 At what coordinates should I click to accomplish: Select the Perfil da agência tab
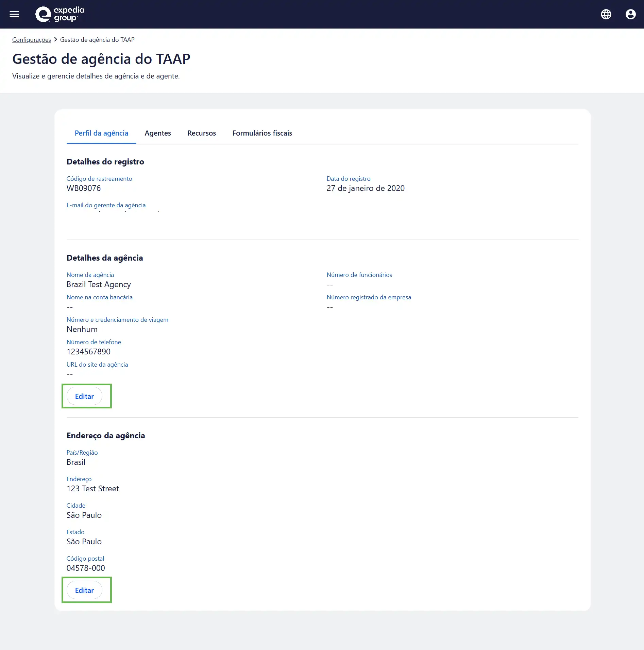101,133
